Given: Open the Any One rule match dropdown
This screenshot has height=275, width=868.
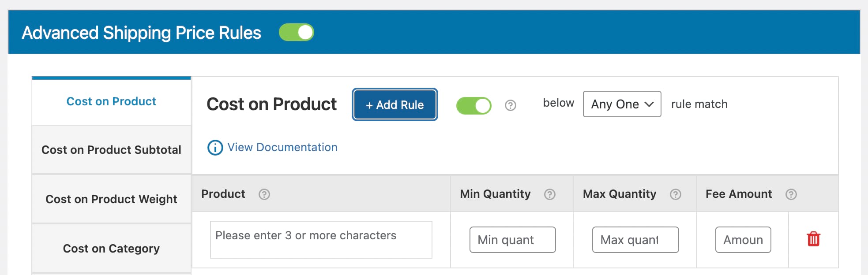Looking at the screenshot, I should 621,104.
